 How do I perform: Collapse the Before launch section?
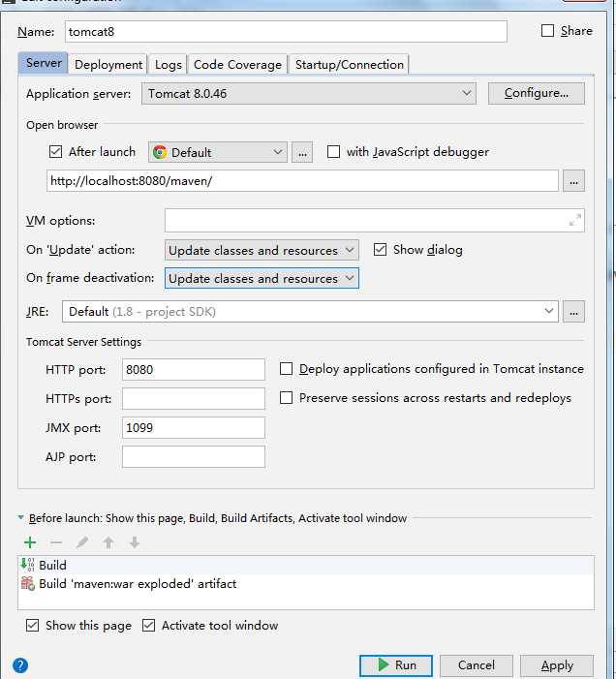(x=20, y=517)
